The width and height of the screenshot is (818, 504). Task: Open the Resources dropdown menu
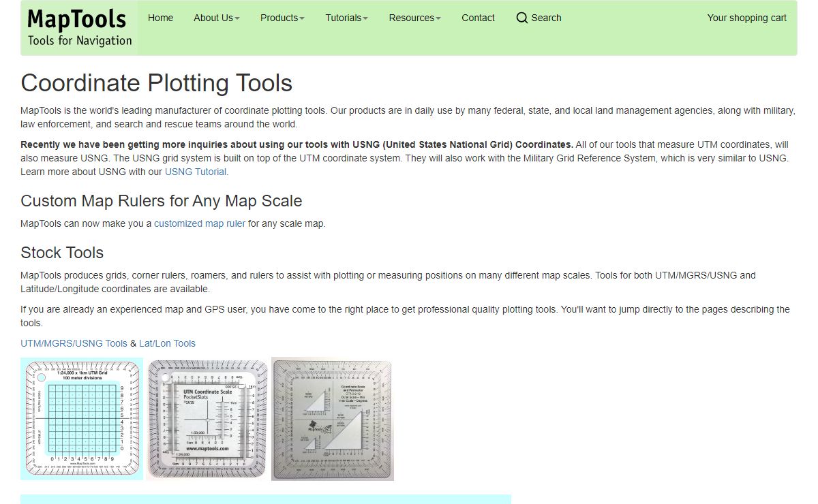point(414,18)
